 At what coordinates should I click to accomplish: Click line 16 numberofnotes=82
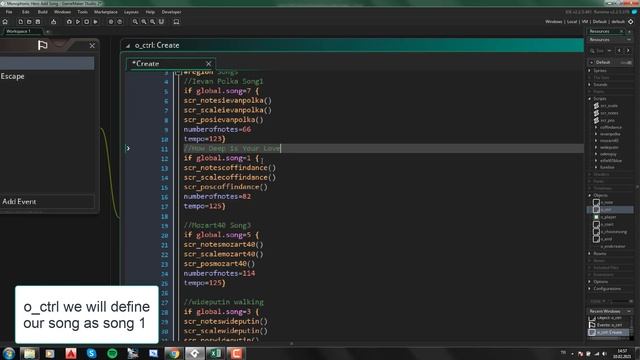coord(217,197)
